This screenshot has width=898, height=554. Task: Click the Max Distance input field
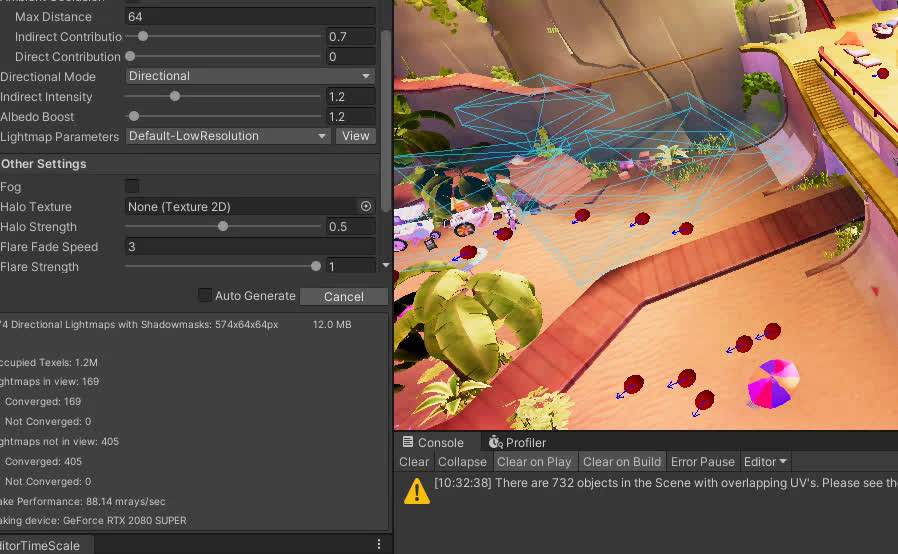pyautogui.click(x=250, y=17)
